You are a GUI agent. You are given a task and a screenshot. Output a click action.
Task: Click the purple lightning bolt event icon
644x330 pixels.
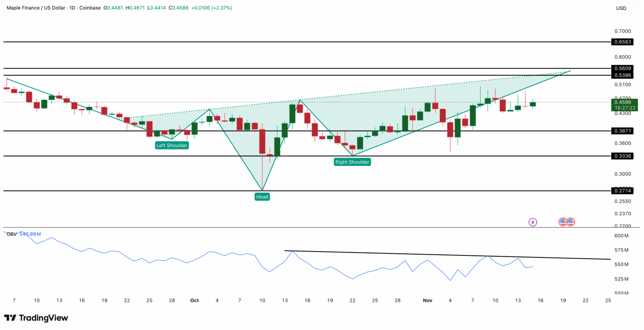[x=533, y=222]
